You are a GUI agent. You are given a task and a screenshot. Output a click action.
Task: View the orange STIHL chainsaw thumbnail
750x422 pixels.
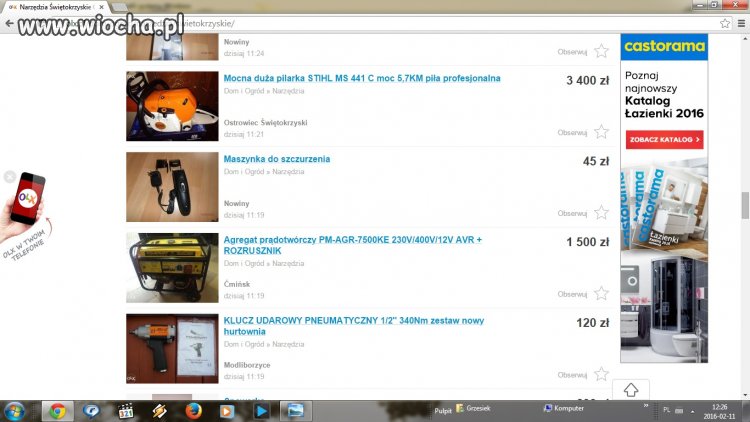172,106
